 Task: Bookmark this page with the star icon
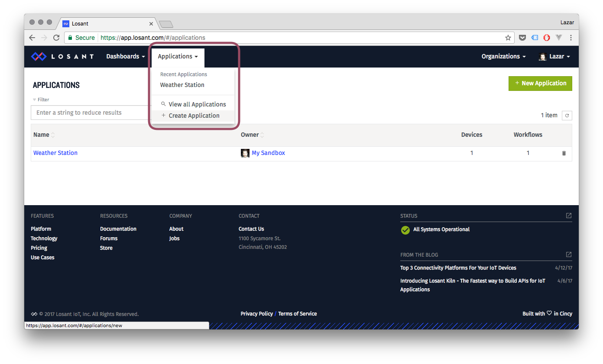tap(508, 38)
